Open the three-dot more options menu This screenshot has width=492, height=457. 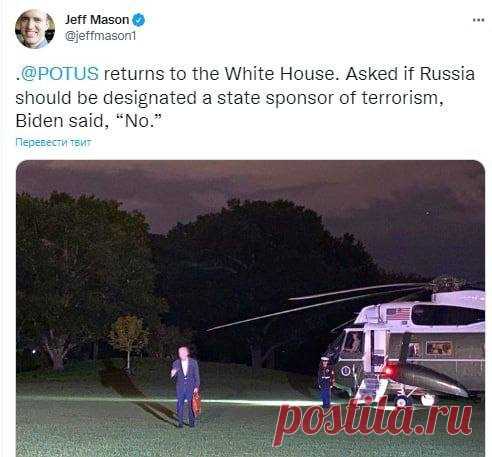click(x=478, y=20)
